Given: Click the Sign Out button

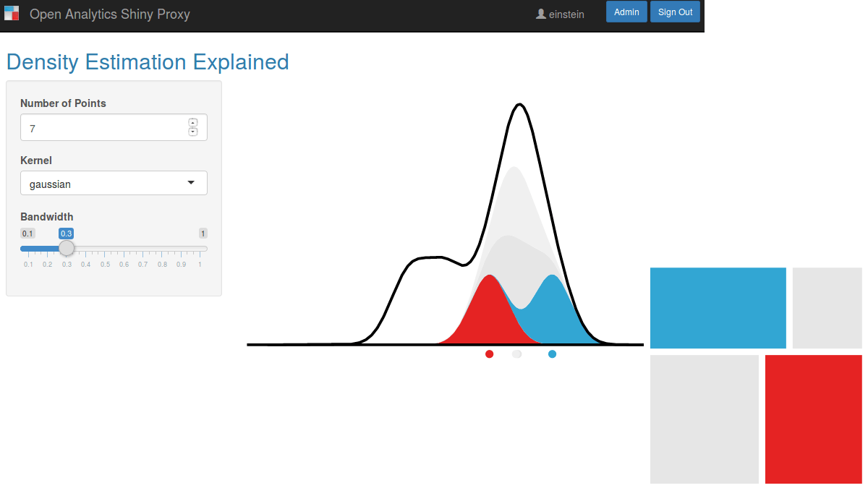Looking at the screenshot, I should pyautogui.click(x=675, y=12).
